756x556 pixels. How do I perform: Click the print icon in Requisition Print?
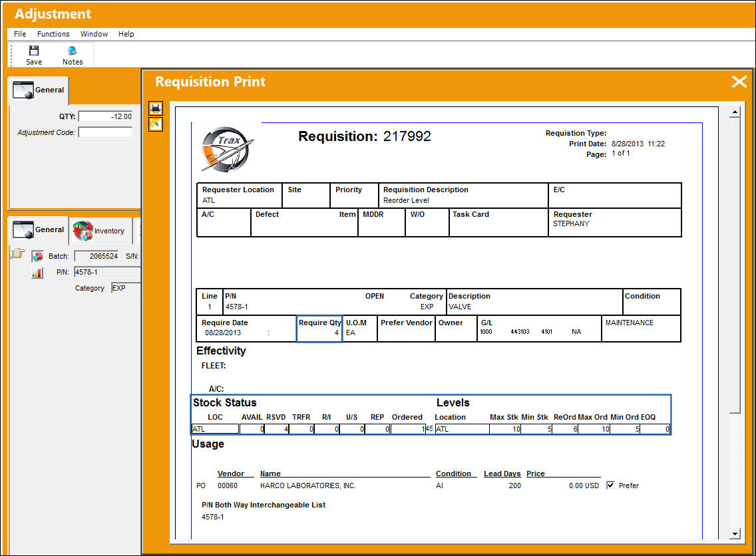click(156, 108)
